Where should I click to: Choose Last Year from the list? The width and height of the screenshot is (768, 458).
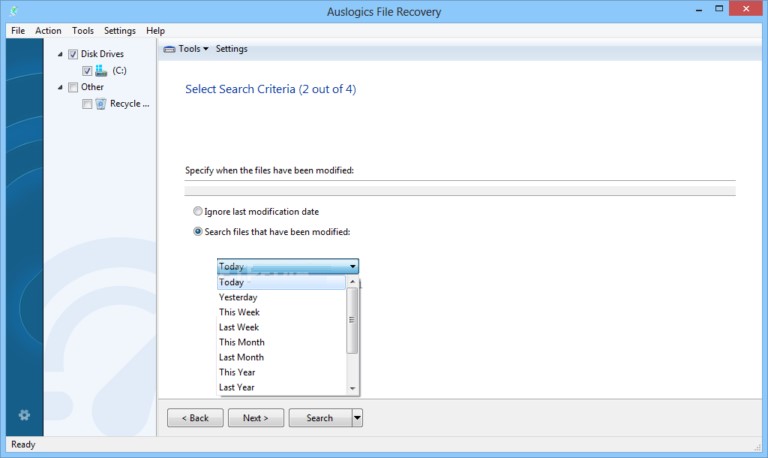pyautogui.click(x=281, y=387)
